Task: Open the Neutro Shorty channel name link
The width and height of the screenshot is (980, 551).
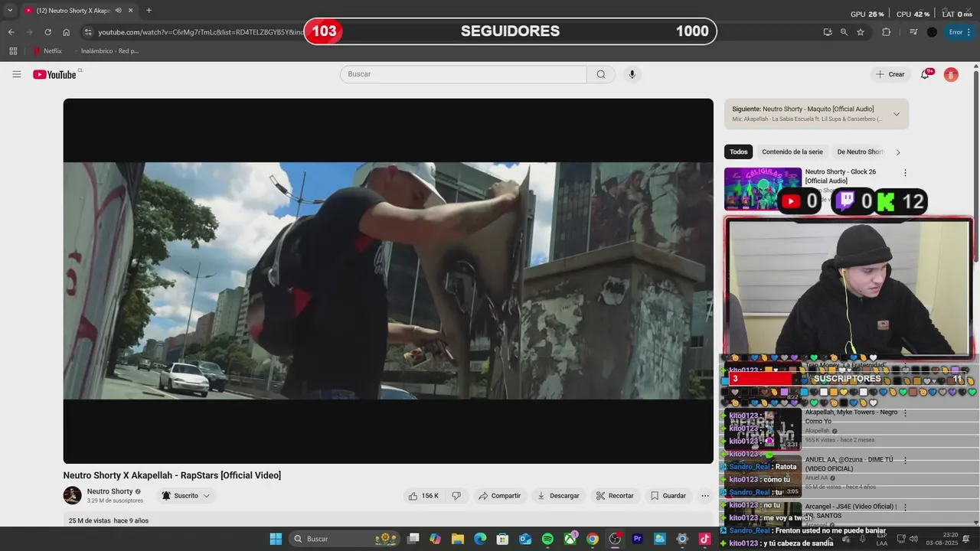Action: pyautogui.click(x=109, y=491)
